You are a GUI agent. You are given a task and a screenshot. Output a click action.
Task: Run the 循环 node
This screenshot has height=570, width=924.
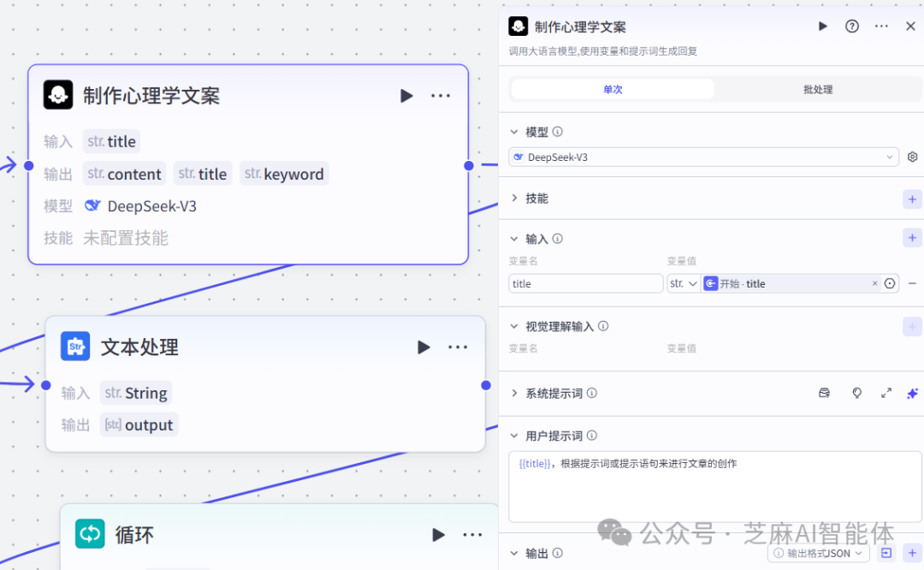438,535
